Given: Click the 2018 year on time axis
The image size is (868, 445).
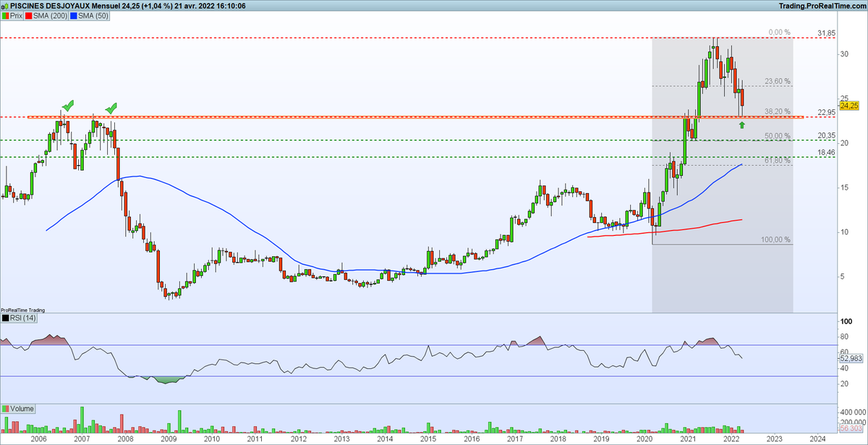Looking at the screenshot, I should (557, 439).
